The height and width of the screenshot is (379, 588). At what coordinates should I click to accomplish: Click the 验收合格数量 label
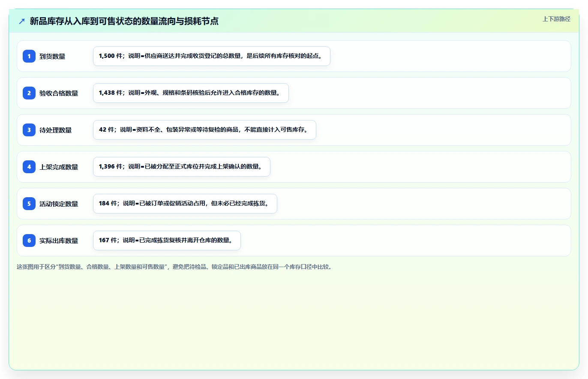(59, 93)
